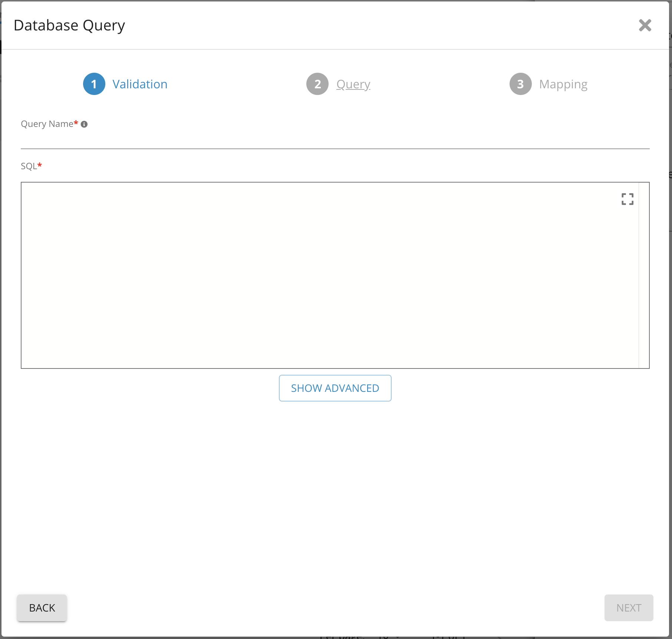Go to the Query step label
Screen dimensions: 672x639
[353, 84]
